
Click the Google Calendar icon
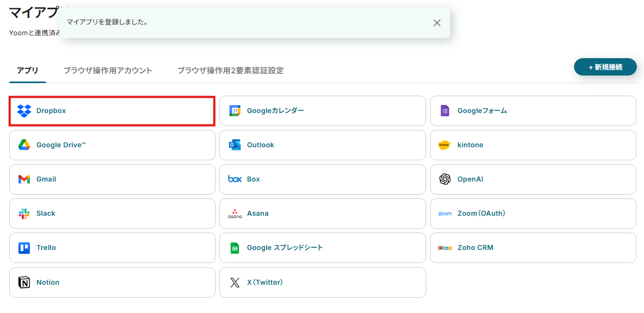point(235,111)
